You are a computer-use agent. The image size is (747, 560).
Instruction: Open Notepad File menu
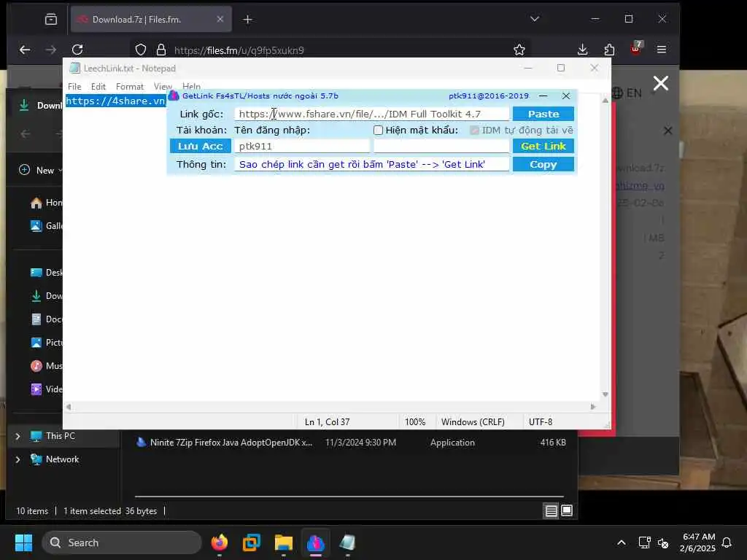pyautogui.click(x=74, y=87)
